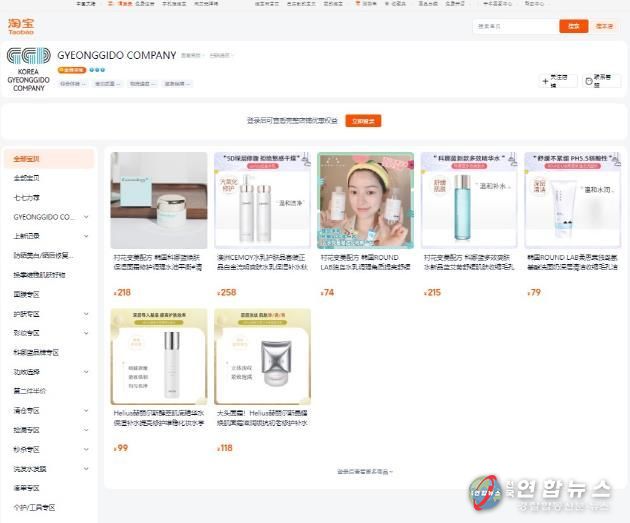Click the plus icon to follow store

545,82
